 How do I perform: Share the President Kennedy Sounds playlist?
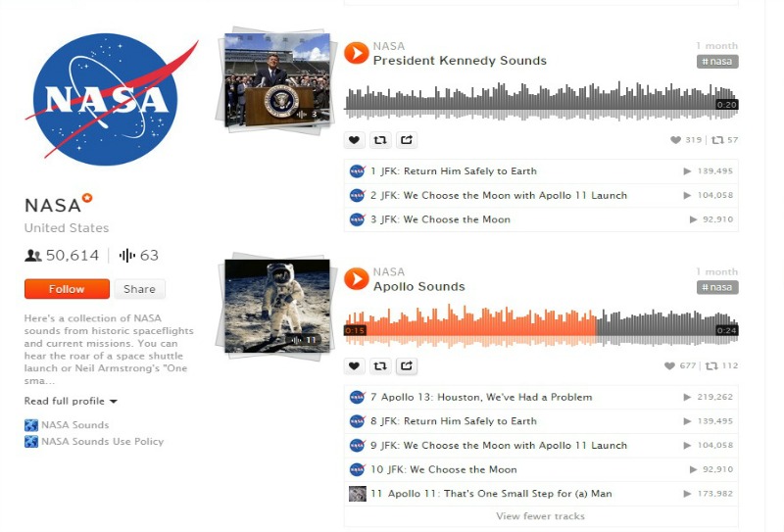tap(407, 140)
